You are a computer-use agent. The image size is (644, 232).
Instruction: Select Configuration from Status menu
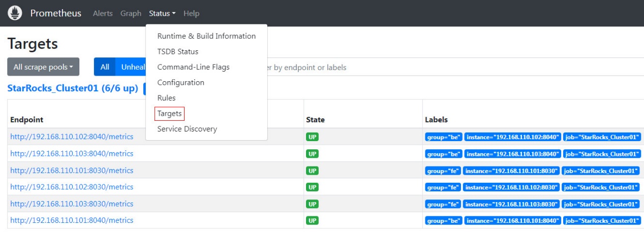(180, 83)
